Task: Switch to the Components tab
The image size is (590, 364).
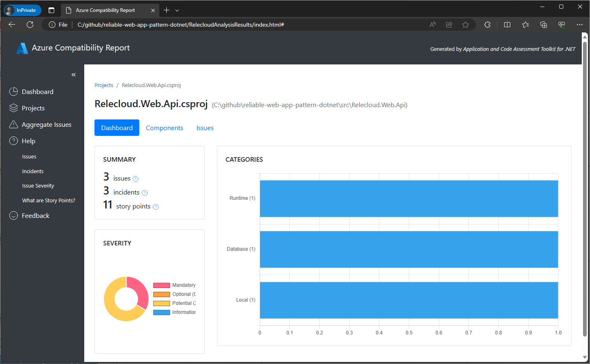Action: (x=164, y=128)
